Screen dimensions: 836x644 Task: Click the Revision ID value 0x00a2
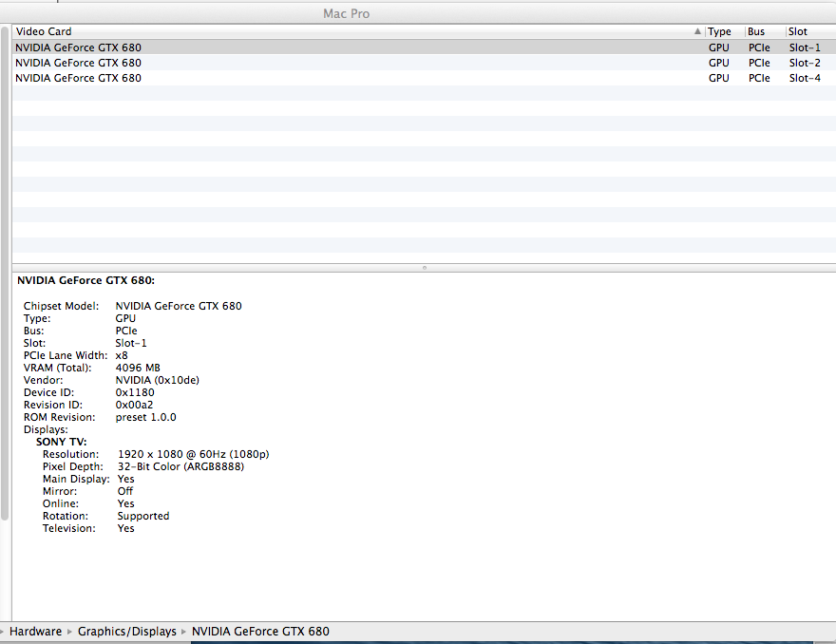pyautogui.click(x=134, y=405)
